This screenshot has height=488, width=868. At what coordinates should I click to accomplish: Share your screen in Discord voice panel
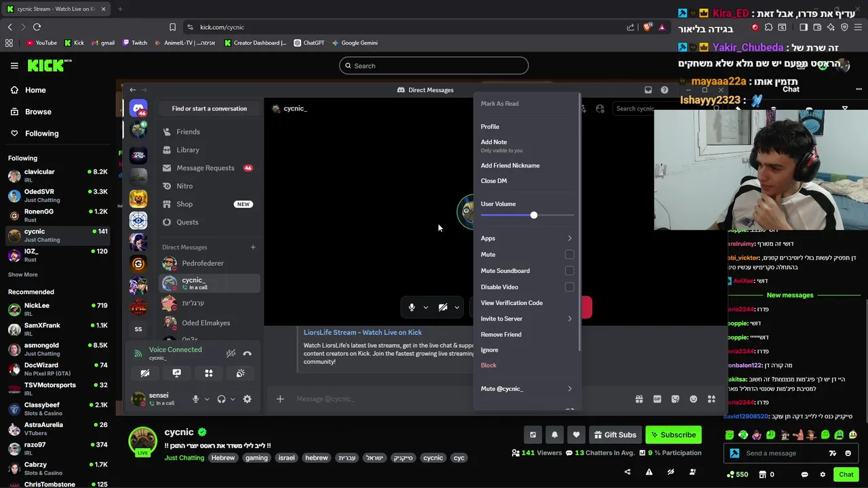tap(177, 373)
